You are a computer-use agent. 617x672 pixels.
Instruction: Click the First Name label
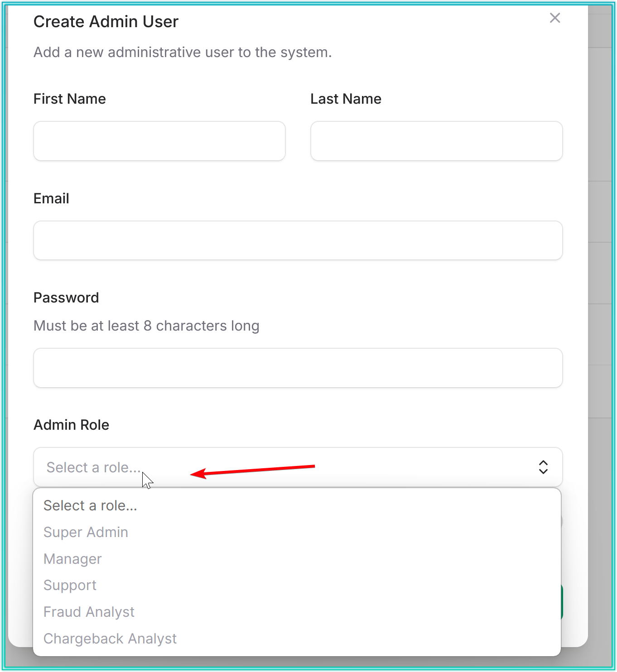(70, 99)
